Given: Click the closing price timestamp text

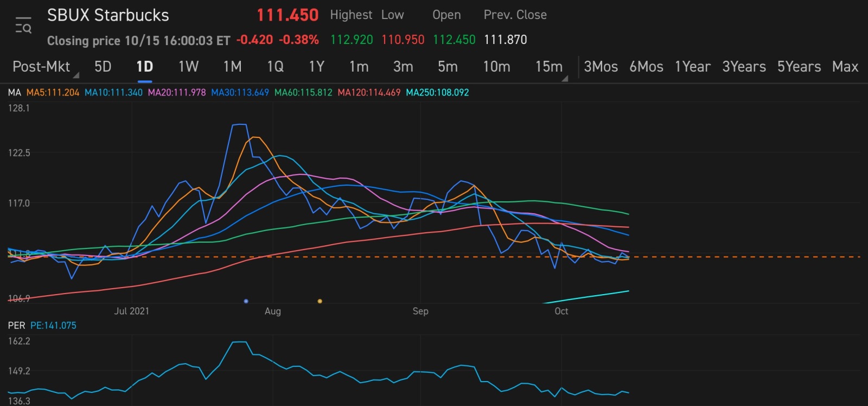Looking at the screenshot, I should 139,41.
